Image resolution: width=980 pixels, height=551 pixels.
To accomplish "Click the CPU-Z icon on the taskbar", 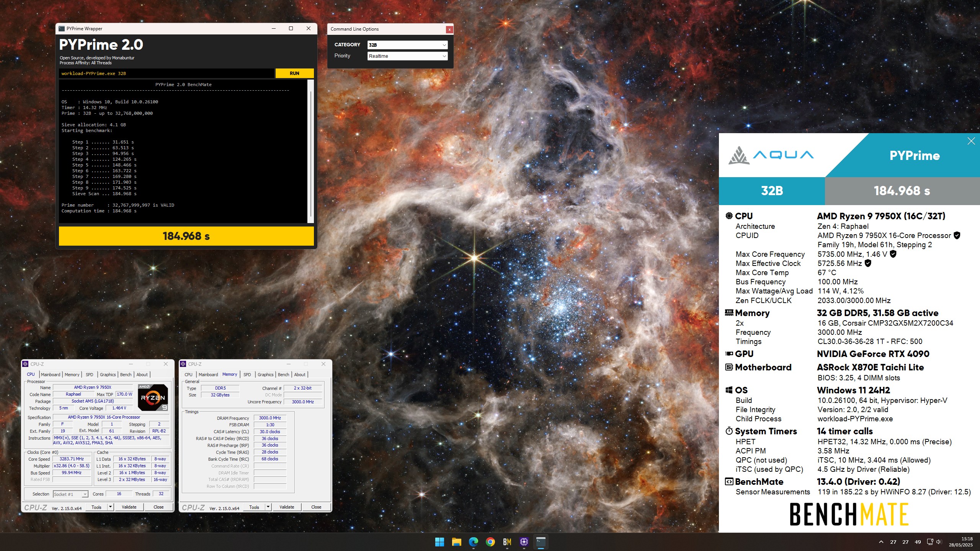I will [524, 542].
